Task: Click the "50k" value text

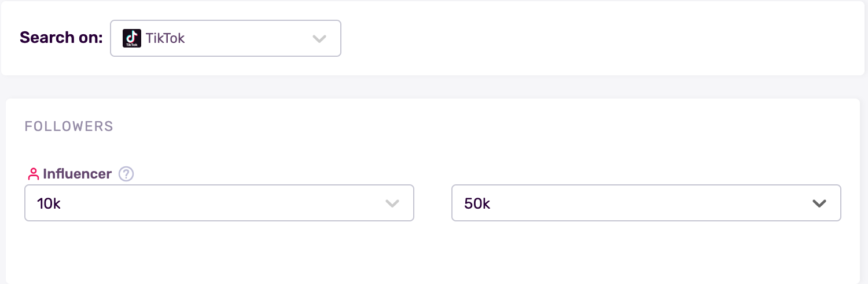Action: pos(477,203)
